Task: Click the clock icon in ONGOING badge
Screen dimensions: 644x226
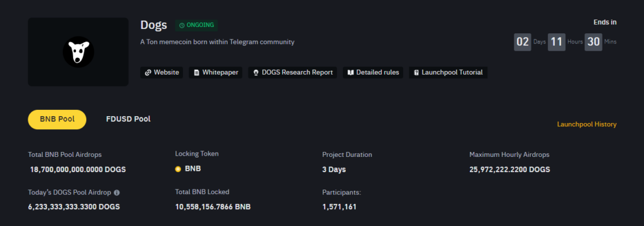Action: click(x=182, y=26)
